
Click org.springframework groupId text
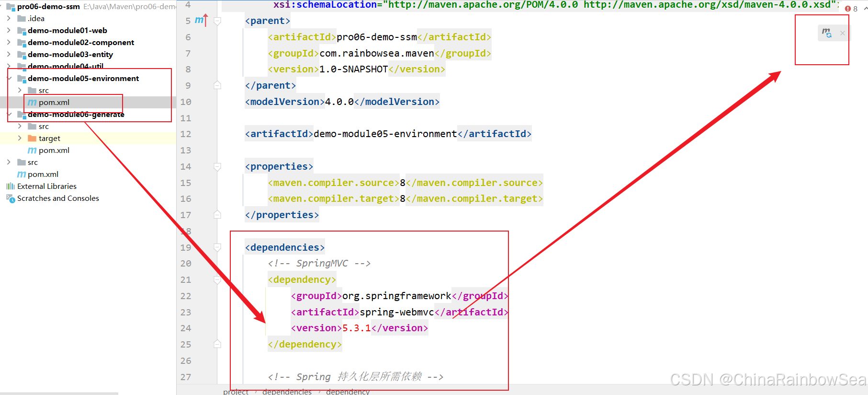pos(396,296)
